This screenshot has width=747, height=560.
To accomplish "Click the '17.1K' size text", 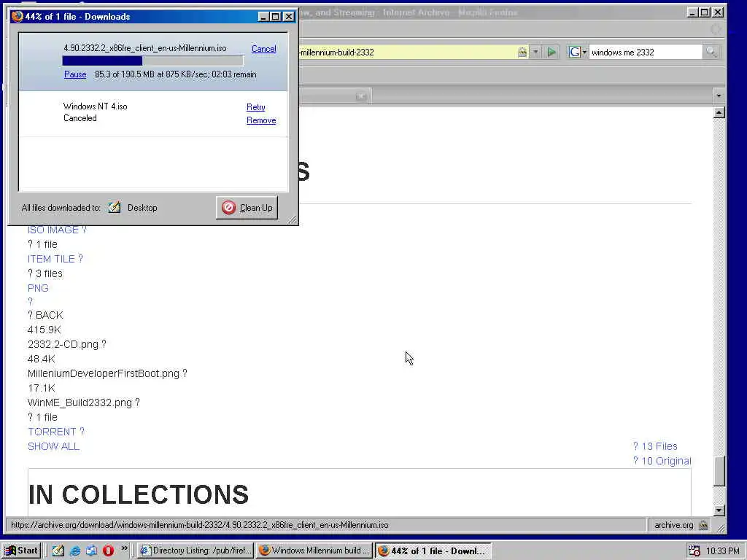I will pyautogui.click(x=42, y=388).
